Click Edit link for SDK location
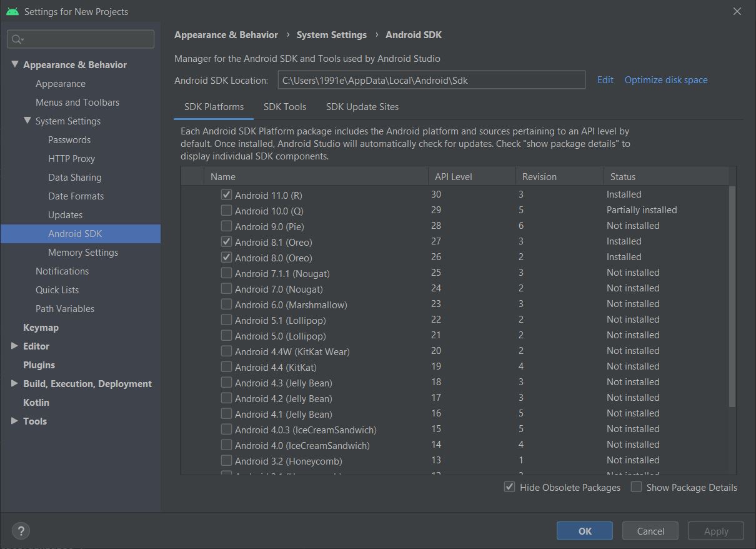 605,80
